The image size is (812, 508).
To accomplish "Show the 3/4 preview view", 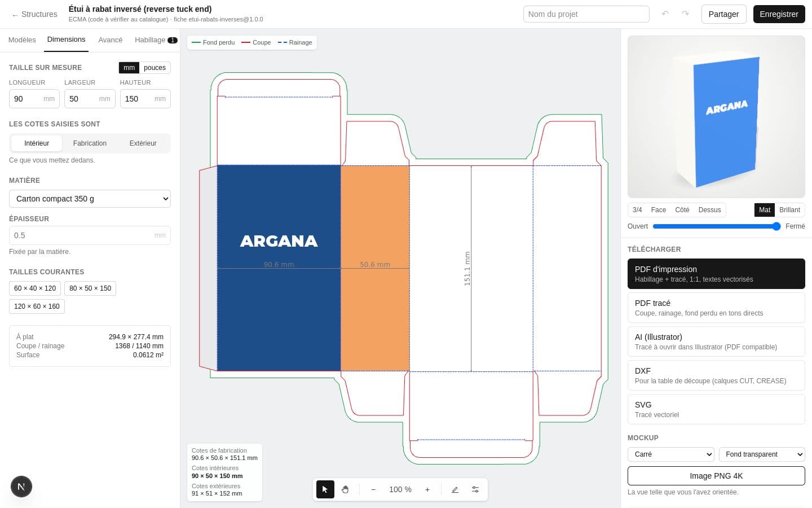I will [637, 210].
